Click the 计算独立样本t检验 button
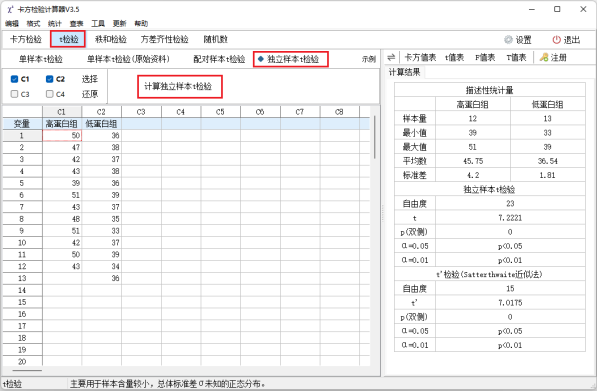Viewport: 598px width, 392px height. click(x=180, y=87)
